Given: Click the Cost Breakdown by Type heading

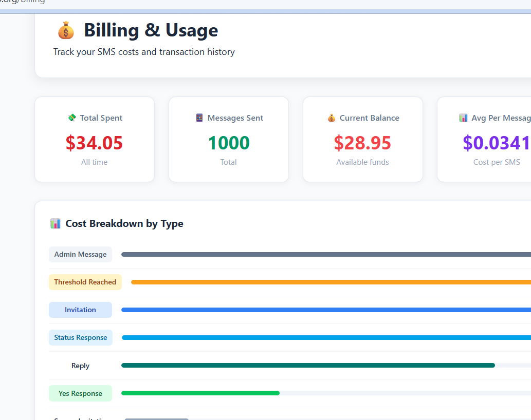Looking at the screenshot, I should (124, 223).
